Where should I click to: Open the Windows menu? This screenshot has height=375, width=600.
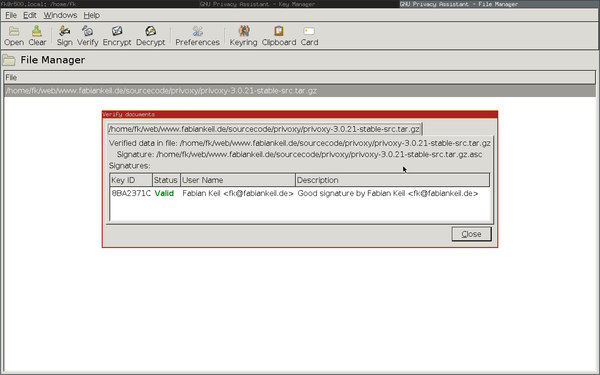[60, 15]
